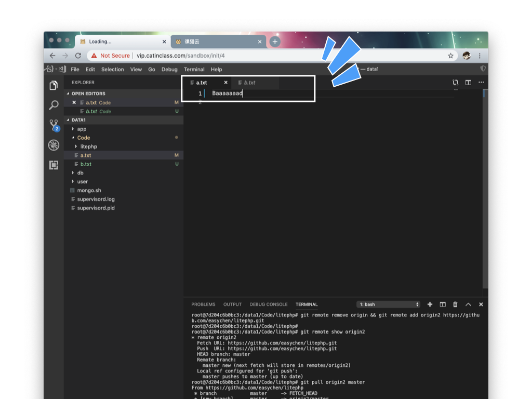Open mongo.sh from the Explorer
The height and width of the screenshot is (399, 532).
coord(89,191)
